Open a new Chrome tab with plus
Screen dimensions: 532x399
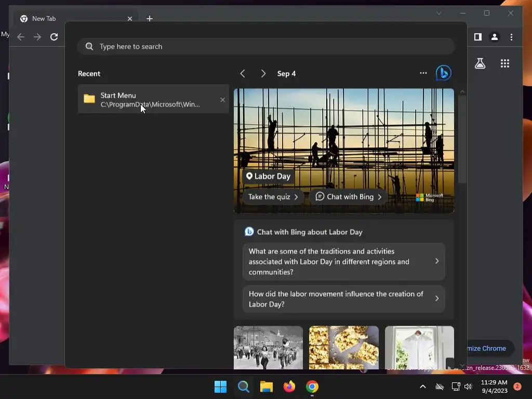tap(150, 18)
